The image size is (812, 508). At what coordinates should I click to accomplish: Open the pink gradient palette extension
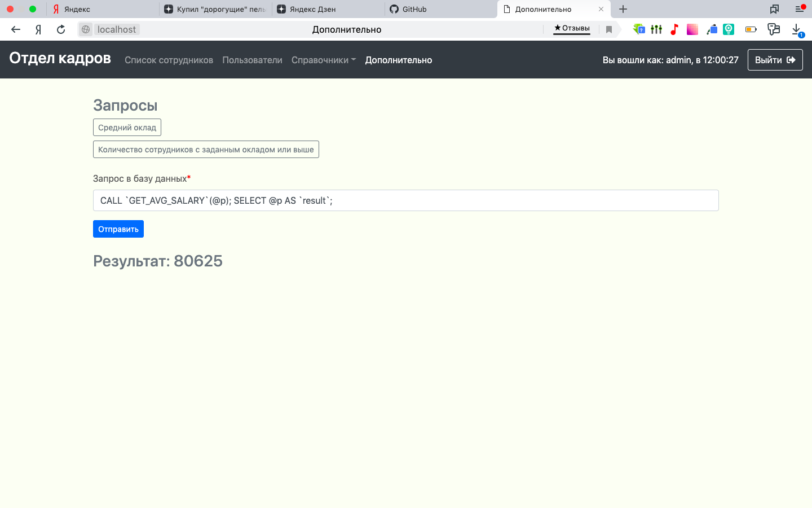[x=692, y=29]
